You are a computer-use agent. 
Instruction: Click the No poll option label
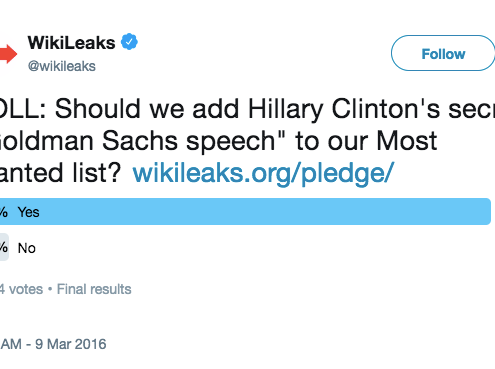coord(27,248)
